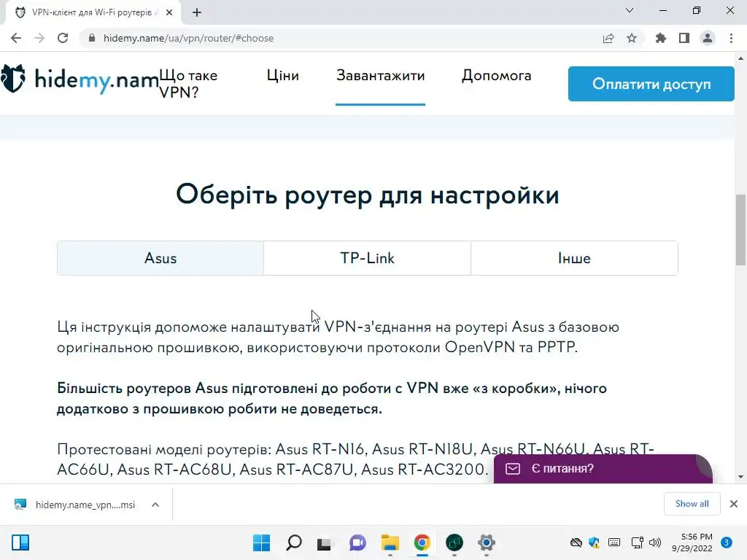Open the Завантажити menu item
The image size is (747, 560).
380,75
